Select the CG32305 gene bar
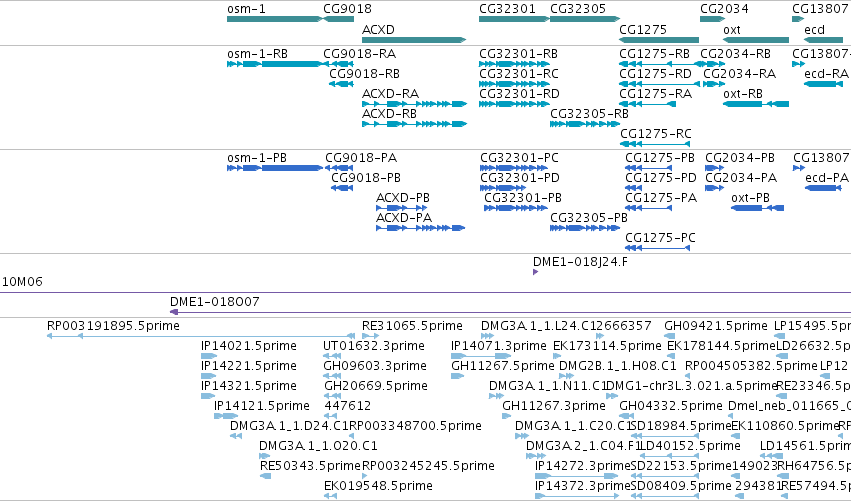851x501 pixels. [585, 19]
